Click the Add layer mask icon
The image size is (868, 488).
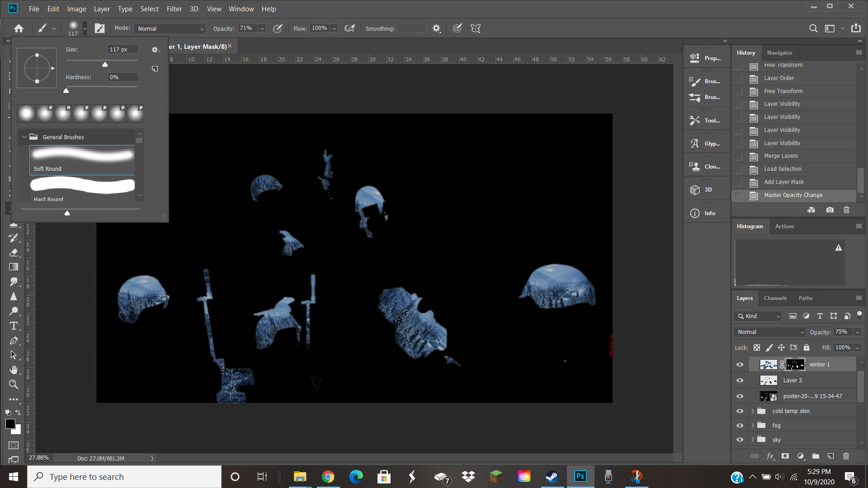[785, 456]
